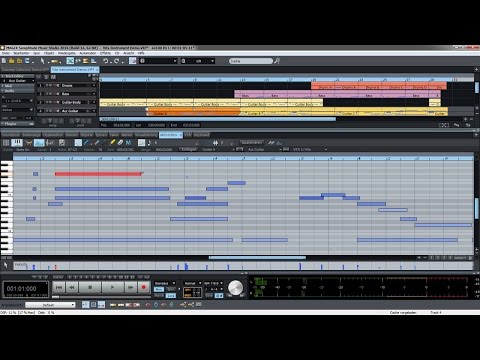The image size is (480, 360).
Task: Click transport stop button
Action: (90, 287)
